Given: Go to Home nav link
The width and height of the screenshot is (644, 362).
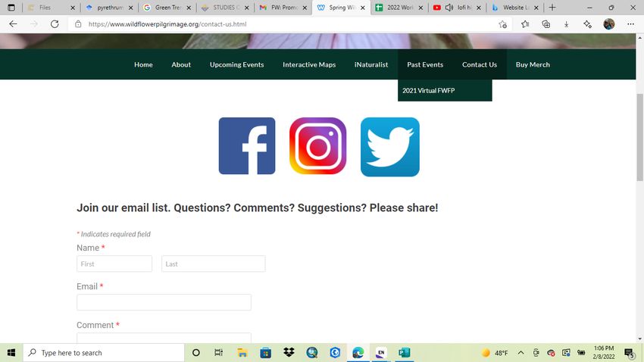Looking at the screenshot, I should 143,64.
